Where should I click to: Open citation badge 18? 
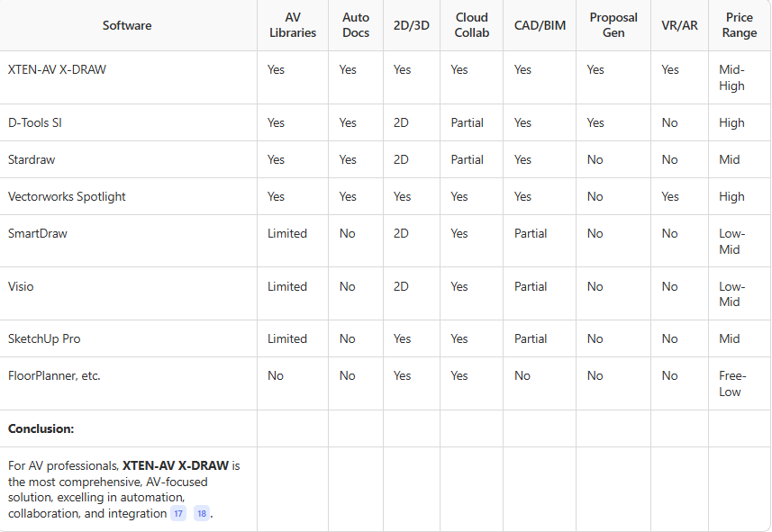[x=201, y=513]
